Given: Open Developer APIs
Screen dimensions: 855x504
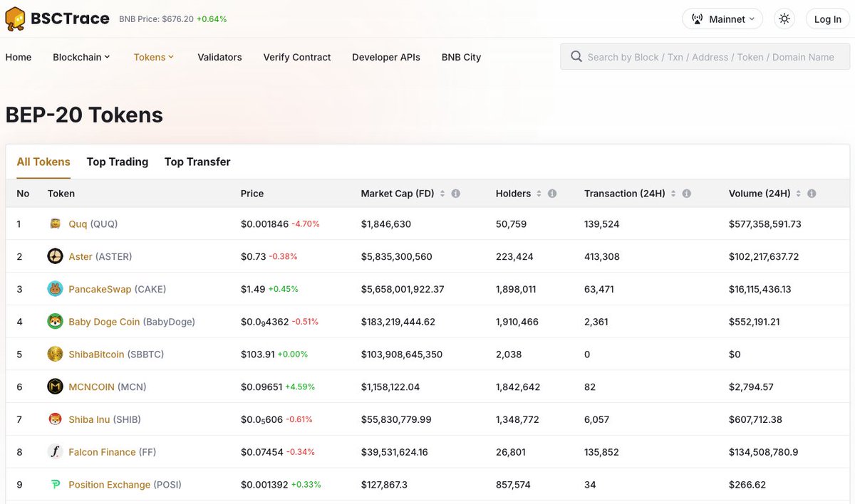Looking at the screenshot, I should coord(386,57).
